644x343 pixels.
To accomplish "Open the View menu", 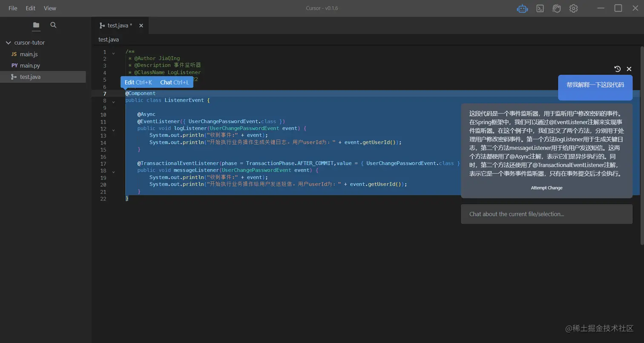I will pos(50,8).
